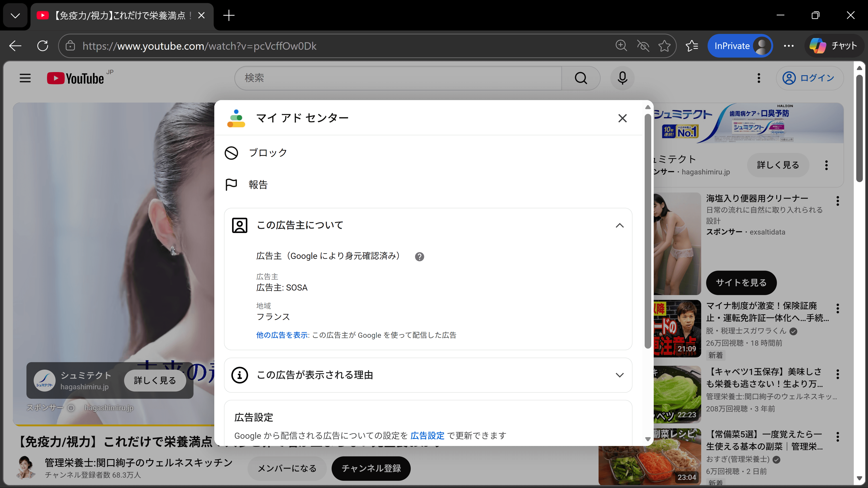Open the tab actions dropdown chevron
This screenshot has height=488, width=868.
[15, 16]
